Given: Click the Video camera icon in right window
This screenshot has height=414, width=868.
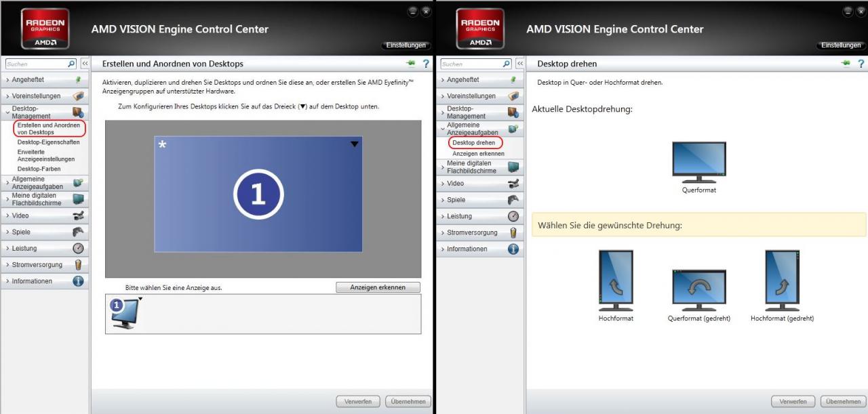Looking at the screenshot, I should pos(513,184).
